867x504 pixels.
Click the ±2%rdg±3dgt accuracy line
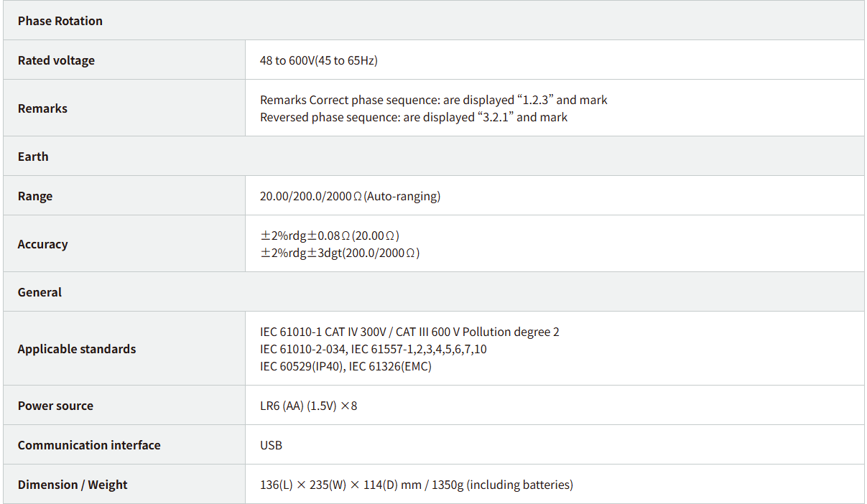coord(340,253)
